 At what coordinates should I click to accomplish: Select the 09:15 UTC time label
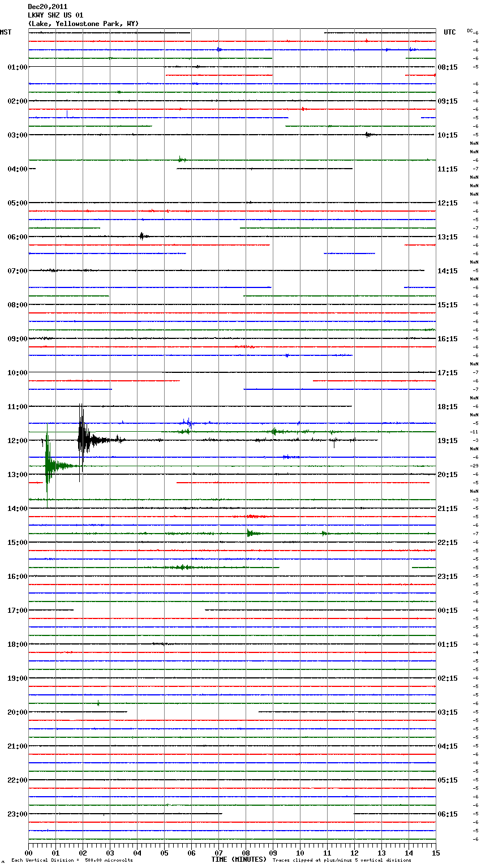(x=448, y=101)
